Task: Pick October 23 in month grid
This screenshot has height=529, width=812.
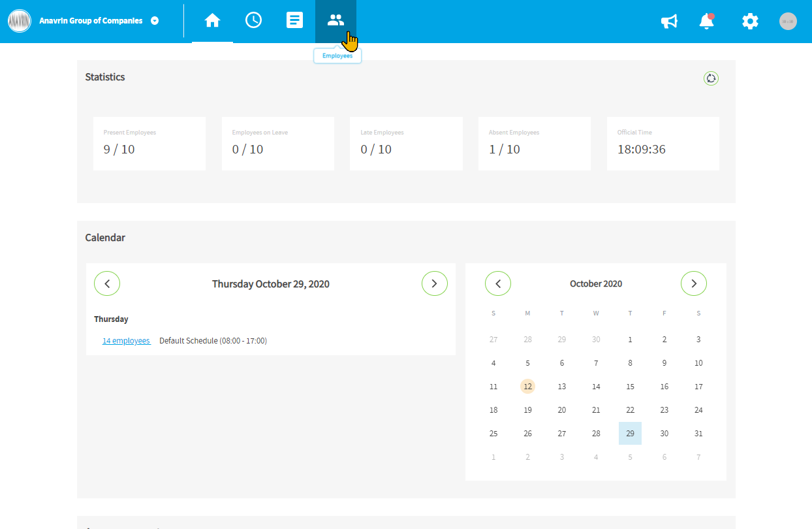Action: (x=664, y=410)
